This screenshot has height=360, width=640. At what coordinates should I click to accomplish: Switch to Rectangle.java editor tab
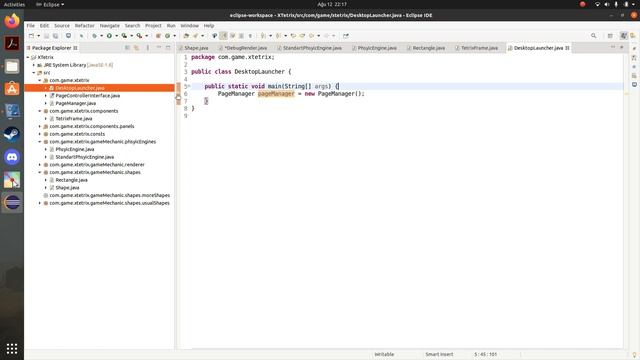(x=426, y=48)
